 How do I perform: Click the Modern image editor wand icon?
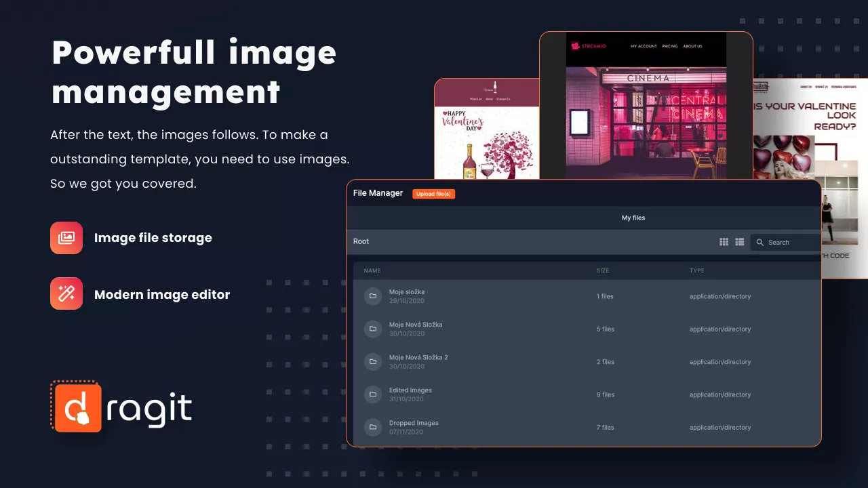click(x=66, y=293)
